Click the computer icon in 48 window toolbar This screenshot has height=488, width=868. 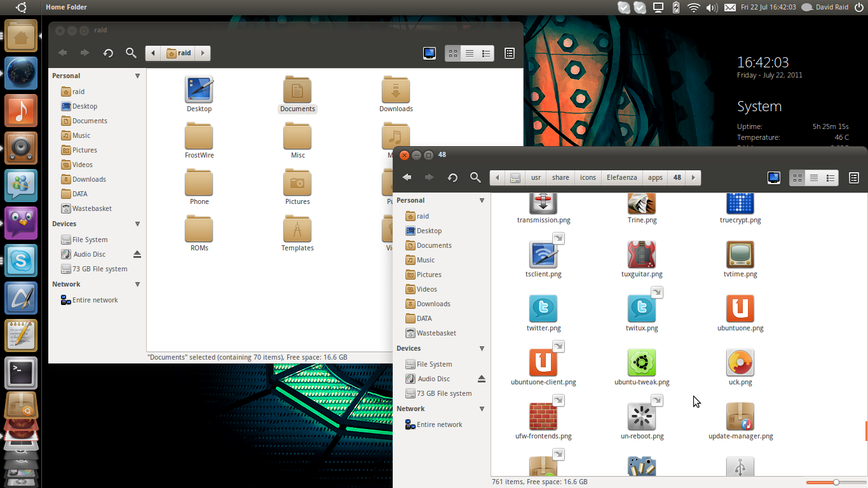[774, 178]
